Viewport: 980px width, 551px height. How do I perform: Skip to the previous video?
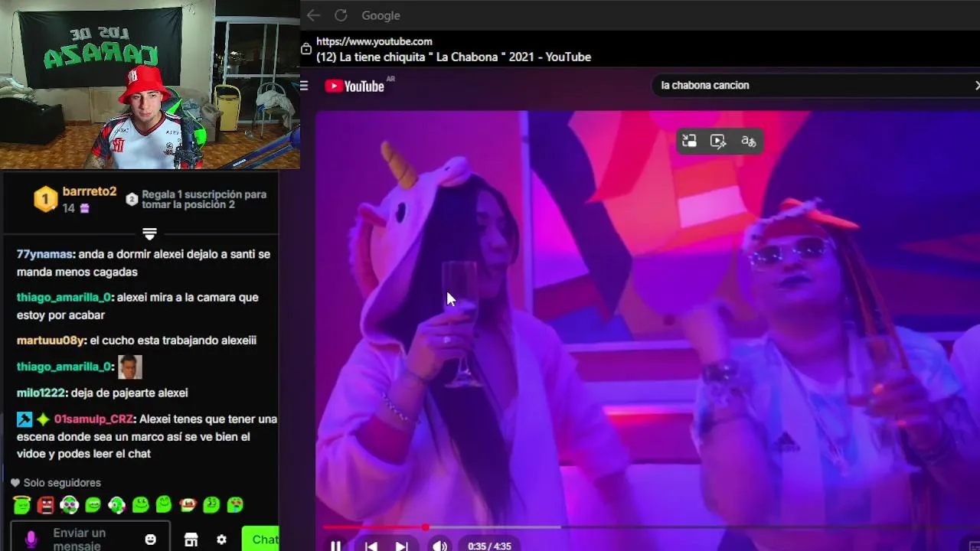click(371, 546)
